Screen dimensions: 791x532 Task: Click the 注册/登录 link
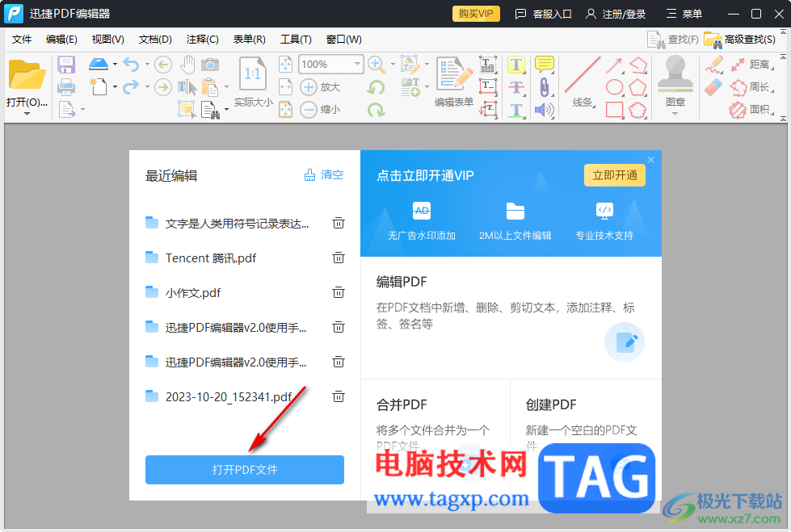[616, 14]
